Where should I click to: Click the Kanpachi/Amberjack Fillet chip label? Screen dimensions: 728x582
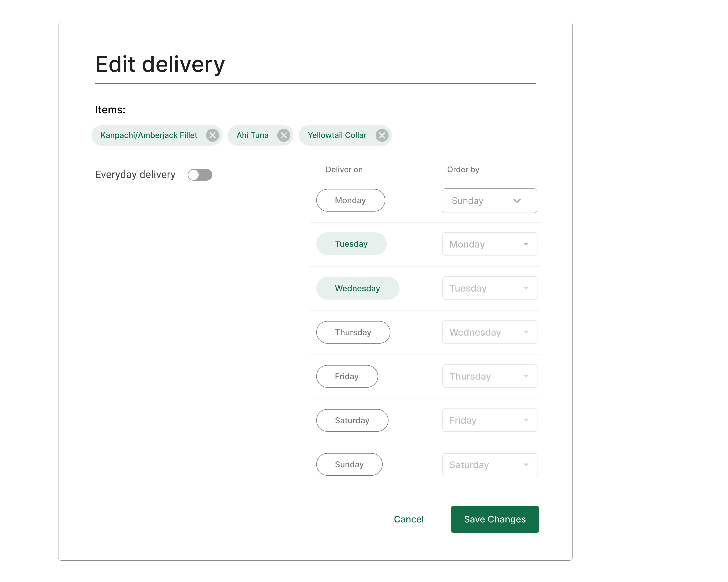[149, 136]
